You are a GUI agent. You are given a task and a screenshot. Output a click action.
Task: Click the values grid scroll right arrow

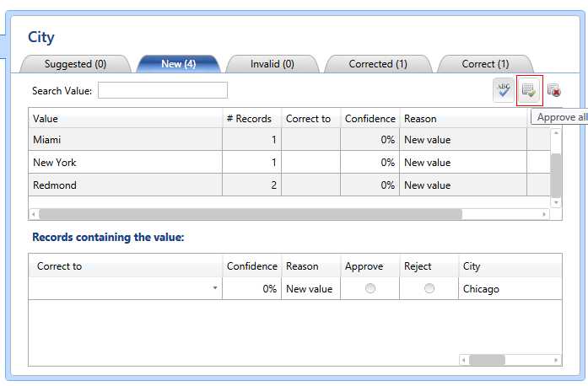[x=544, y=214]
